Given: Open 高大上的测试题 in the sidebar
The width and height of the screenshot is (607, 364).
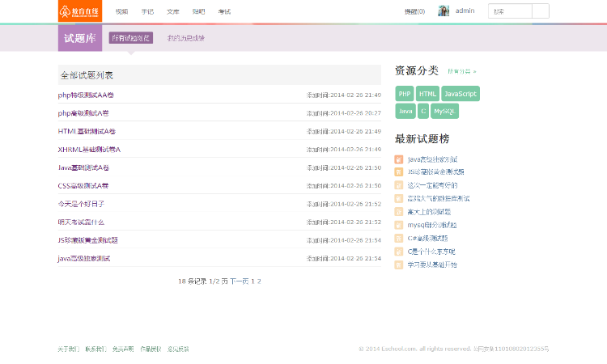Looking at the screenshot, I should click(429, 212).
